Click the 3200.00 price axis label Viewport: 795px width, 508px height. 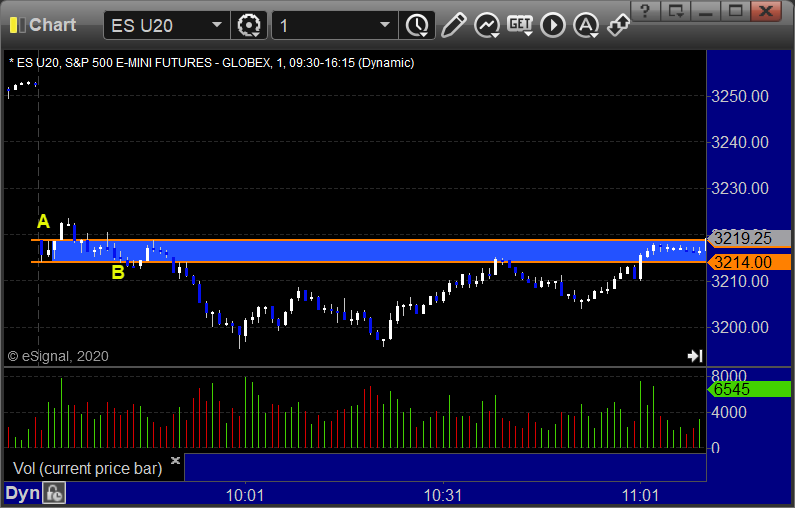coord(740,327)
